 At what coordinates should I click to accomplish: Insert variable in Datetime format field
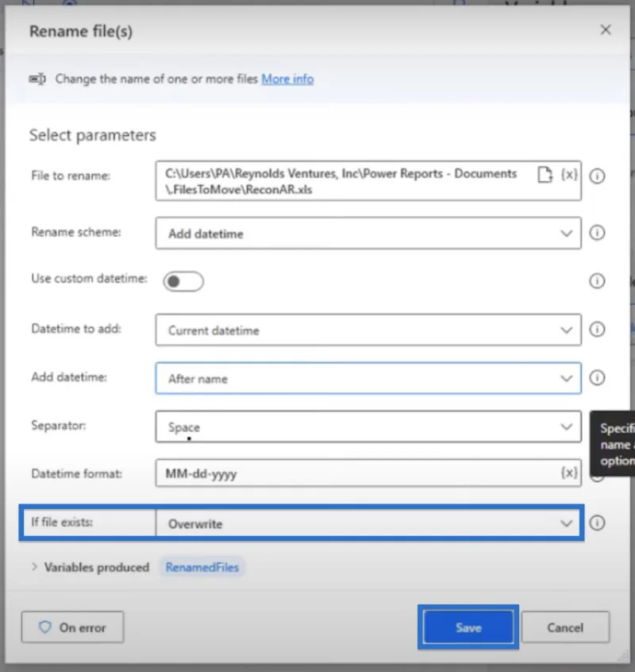(x=569, y=473)
